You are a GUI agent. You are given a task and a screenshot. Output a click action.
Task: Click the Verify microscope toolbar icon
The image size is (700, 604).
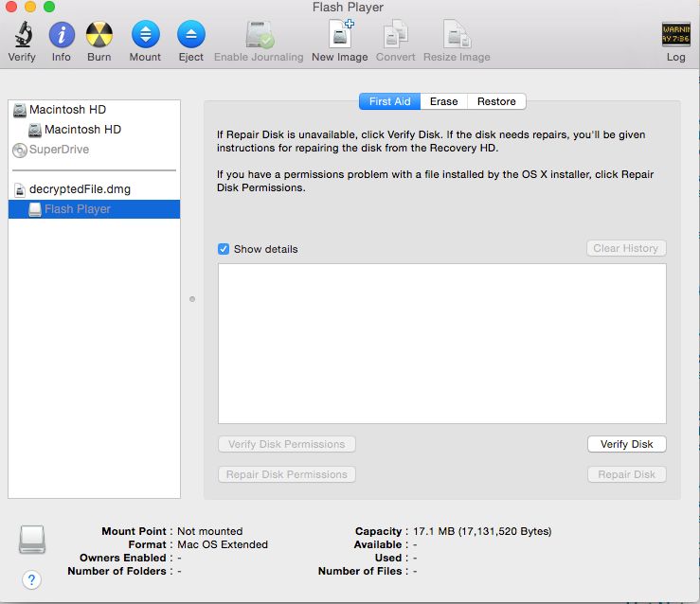[x=23, y=34]
